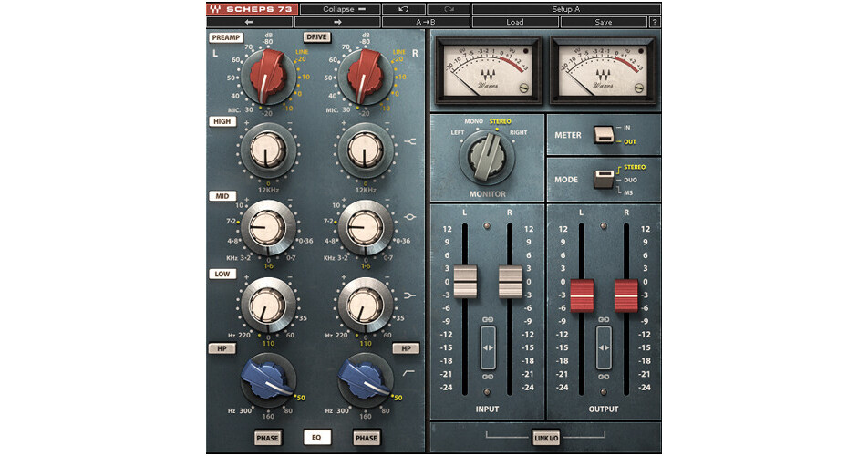
Task: Go to next preset arrow
Action: pos(337,22)
